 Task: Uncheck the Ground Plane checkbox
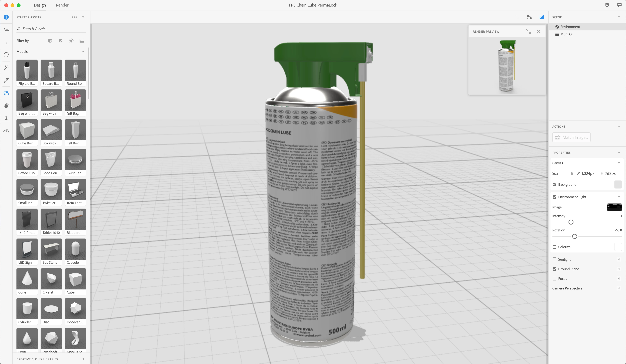tap(555, 269)
